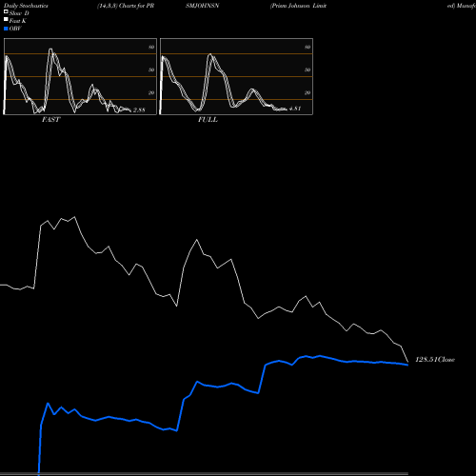Click the 'FAST' label under left chart
Viewport: 476px width, 476px height.
click(x=50, y=120)
